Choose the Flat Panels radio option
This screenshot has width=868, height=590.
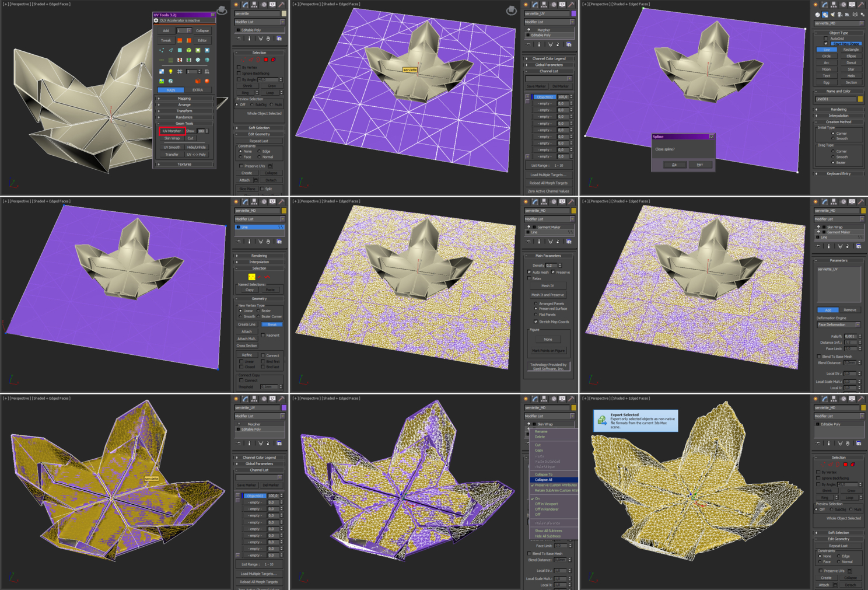pyautogui.click(x=536, y=315)
